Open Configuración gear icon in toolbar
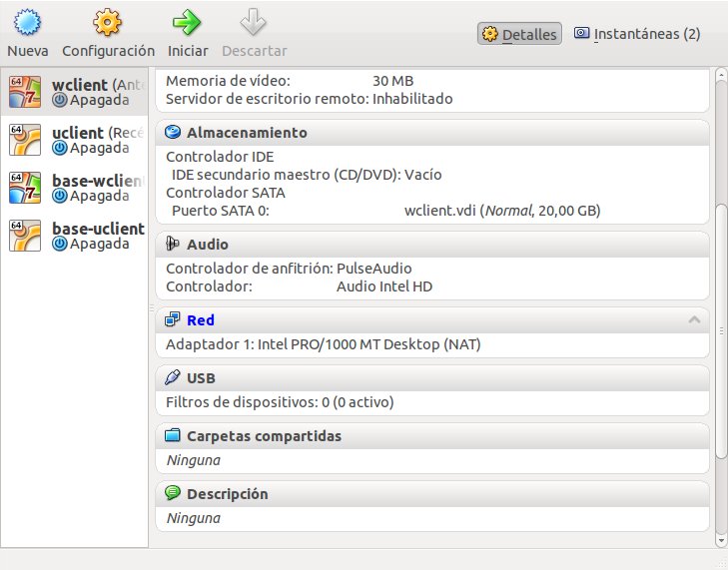 click(x=107, y=22)
